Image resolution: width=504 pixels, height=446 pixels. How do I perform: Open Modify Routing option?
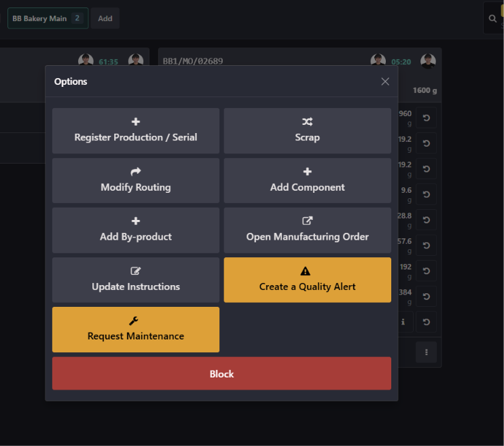point(136,181)
